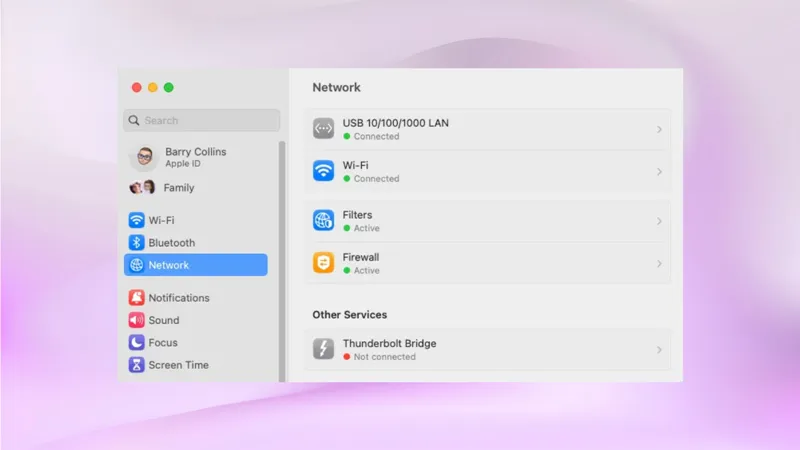Click the green zoom window button
Viewport: 800px width, 450px height.
pyautogui.click(x=168, y=87)
